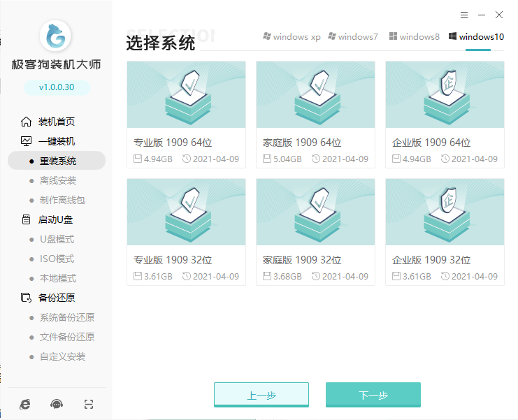Open the Internet Explorer icon at sidebar bottom
518x420 pixels.
click(25, 404)
